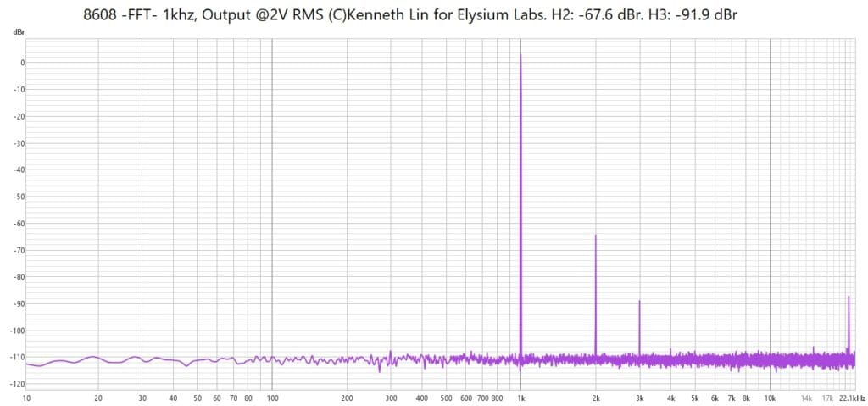
Task: Click the 20 label on the frequency axis
Action: coord(98,398)
